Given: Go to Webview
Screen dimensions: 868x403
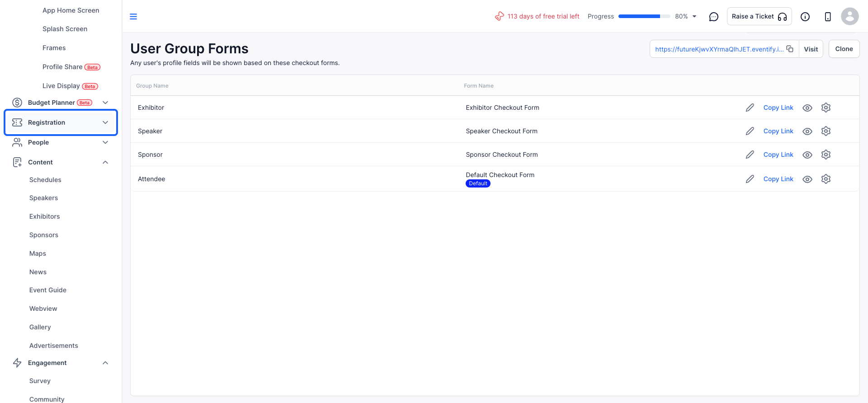Looking at the screenshot, I should point(43,309).
